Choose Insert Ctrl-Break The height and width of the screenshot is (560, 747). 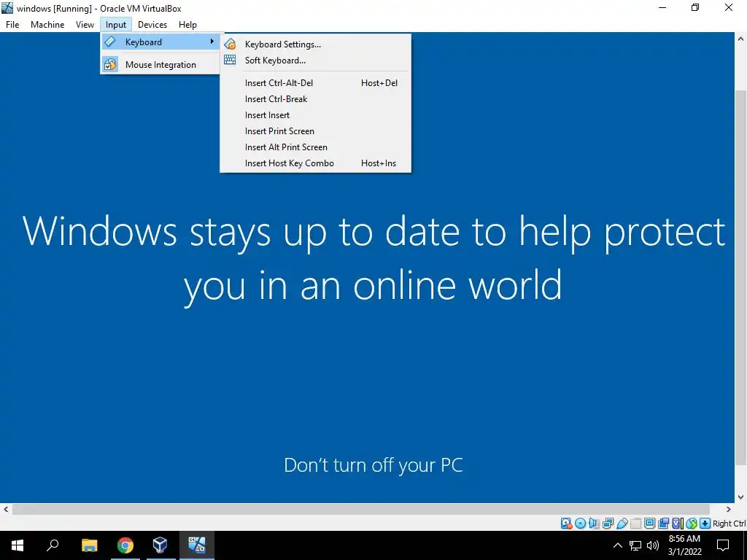click(x=315, y=99)
